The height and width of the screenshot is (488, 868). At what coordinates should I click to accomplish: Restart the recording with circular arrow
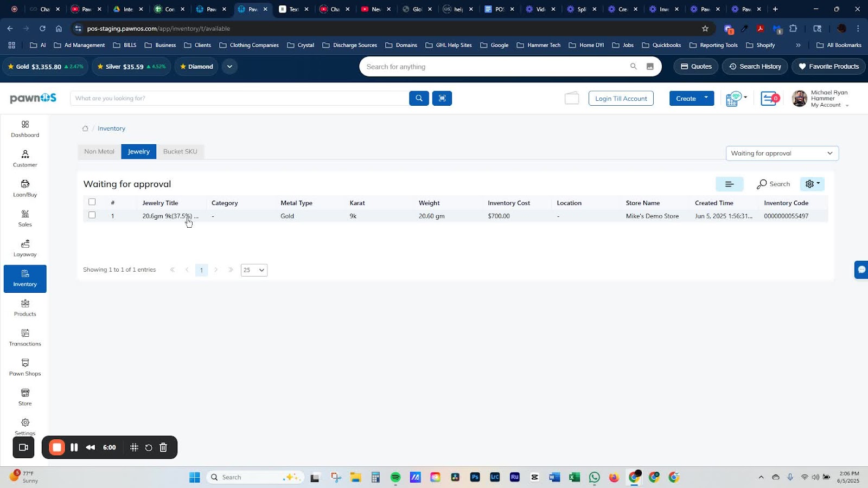(x=149, y=447)
